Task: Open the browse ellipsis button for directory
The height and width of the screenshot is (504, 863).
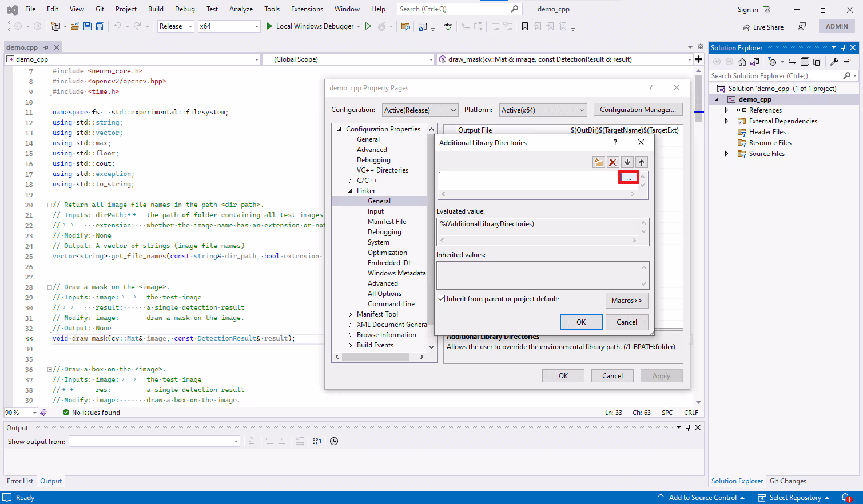Action: [629, 178]
